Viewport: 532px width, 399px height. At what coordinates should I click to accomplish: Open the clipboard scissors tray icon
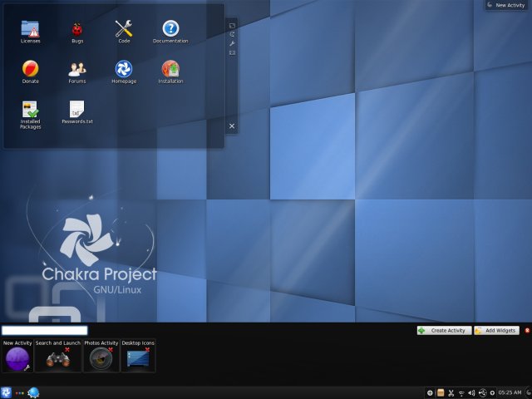pyautogui.click(x=451, y=392)
